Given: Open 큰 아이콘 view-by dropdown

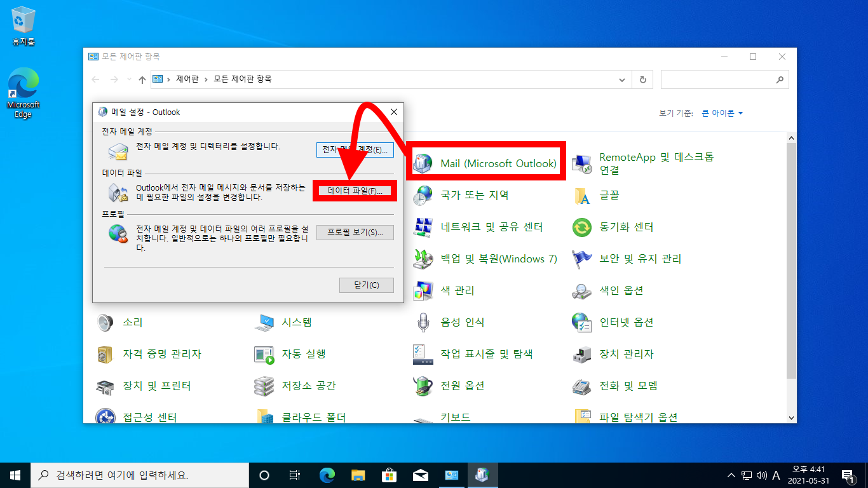Looking at the screenshot, I should [x=722, y=113].
